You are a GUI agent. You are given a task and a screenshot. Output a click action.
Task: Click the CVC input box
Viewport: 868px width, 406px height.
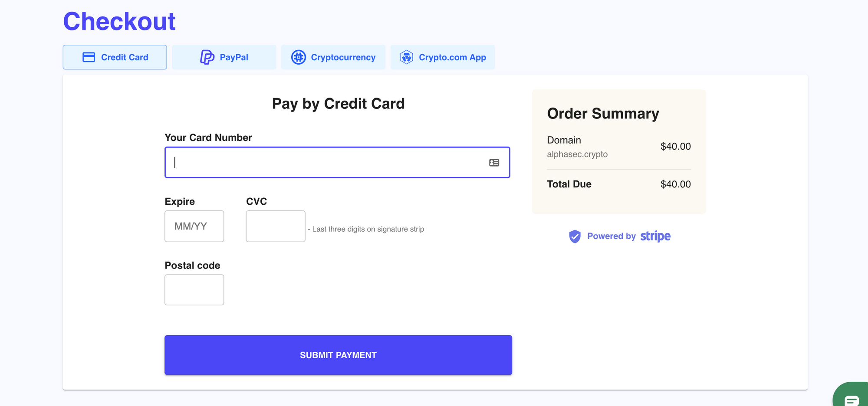[275, 226]
